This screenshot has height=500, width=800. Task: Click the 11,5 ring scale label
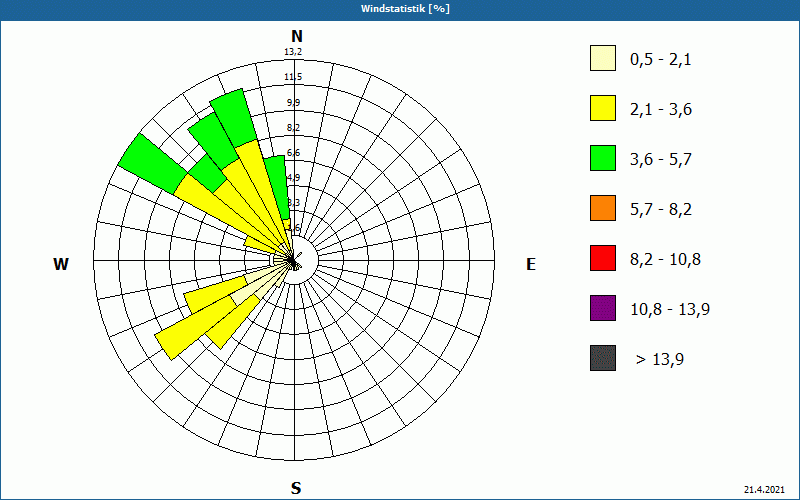pos(293,77)
